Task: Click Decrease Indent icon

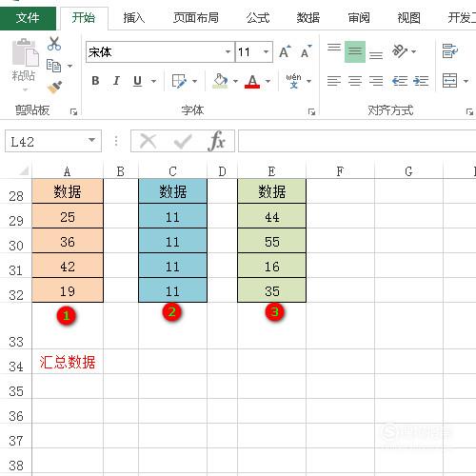Action: [400, 81]
